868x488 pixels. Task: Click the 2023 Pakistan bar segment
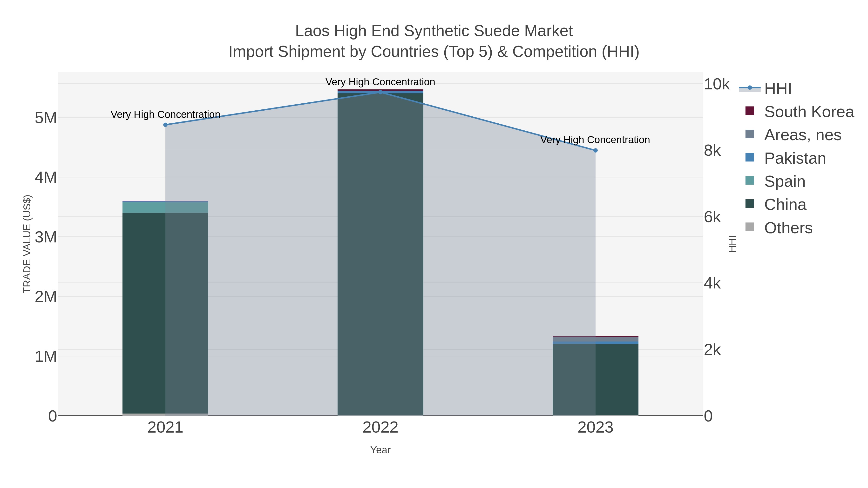click(x=595, y=343)
